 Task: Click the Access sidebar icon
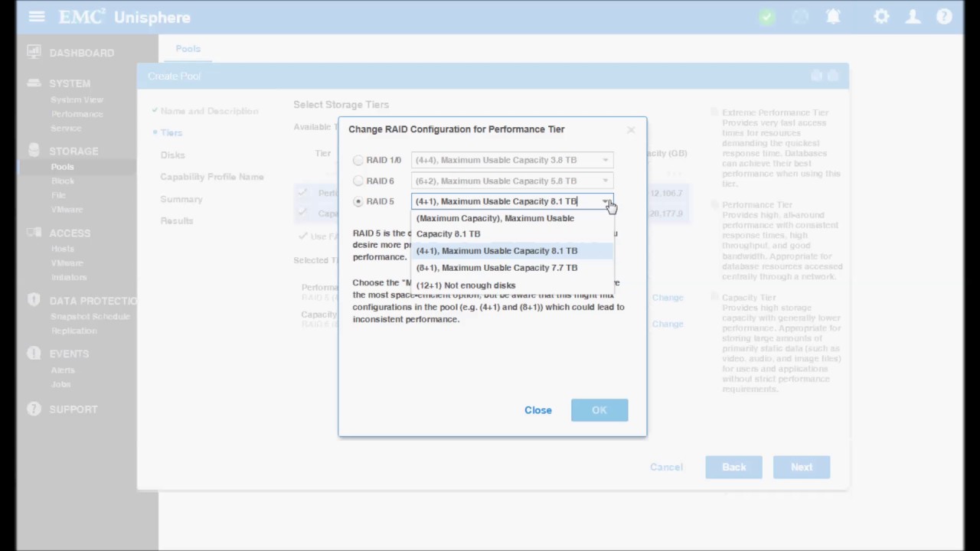34,233
